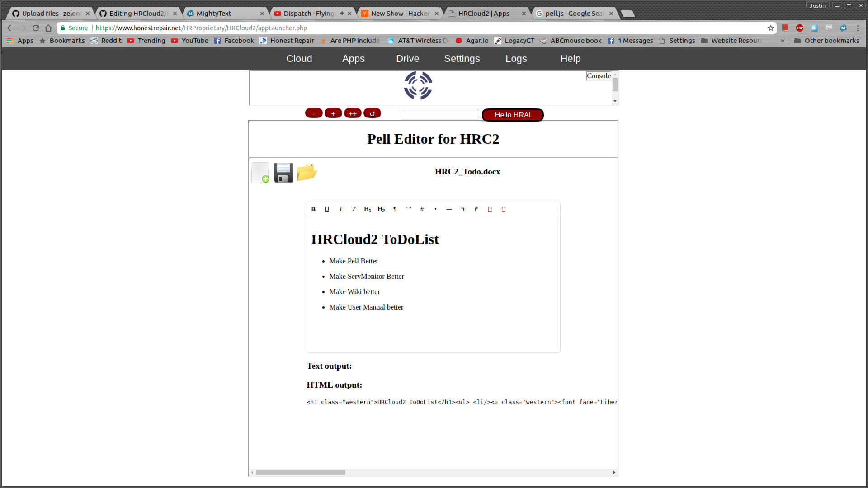The width and height of the screenshot is (868, 488).
Task: Open the yellow folder file browser
Action: pyautogui.click(x=307, y=172)
